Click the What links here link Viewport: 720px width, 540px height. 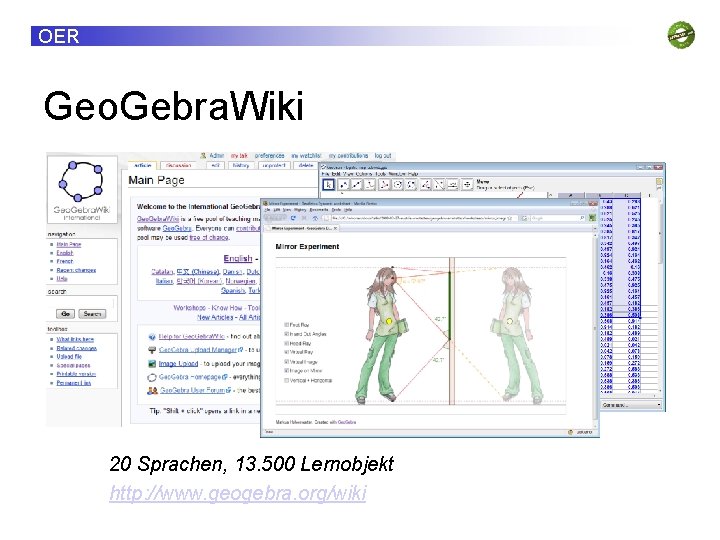(x=75, y=339)
